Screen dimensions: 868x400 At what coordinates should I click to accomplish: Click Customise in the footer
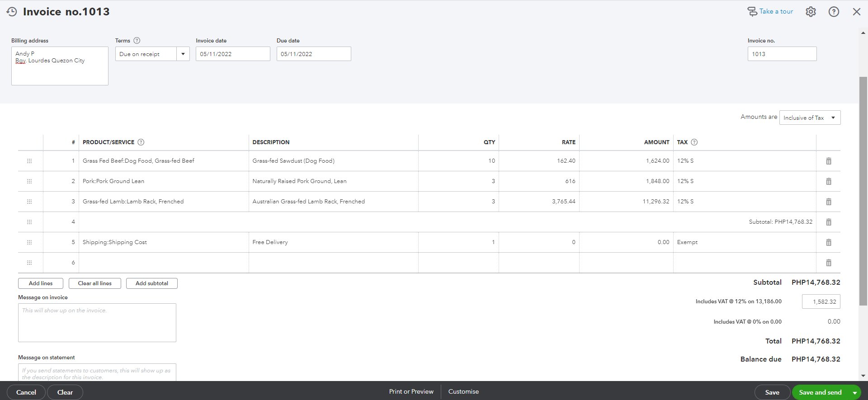(x=463, y=391)
